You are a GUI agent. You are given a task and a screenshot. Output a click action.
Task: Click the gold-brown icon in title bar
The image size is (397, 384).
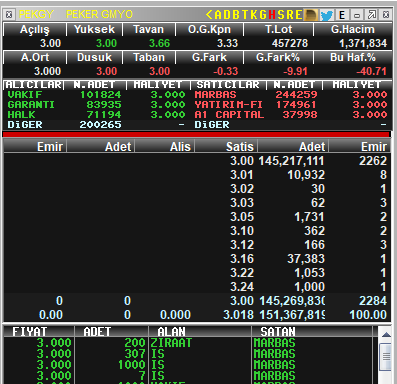click(310, 15)
